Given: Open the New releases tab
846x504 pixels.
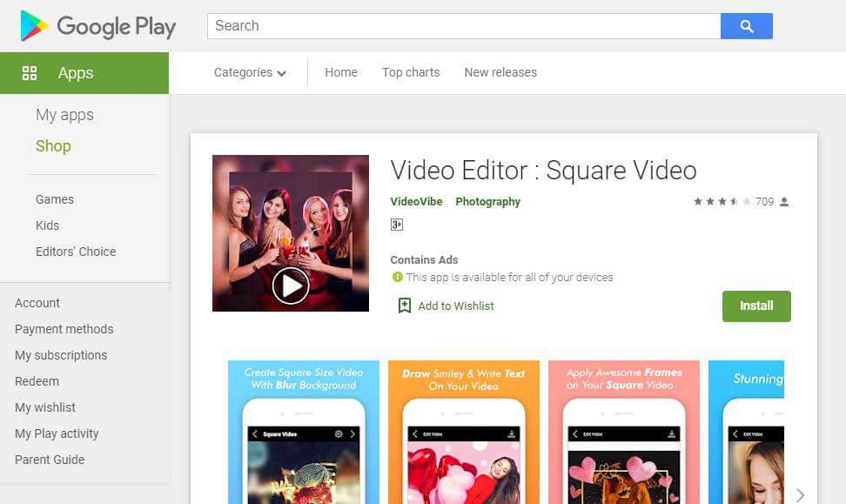Looking at the screenshot, I should (500, 72).
